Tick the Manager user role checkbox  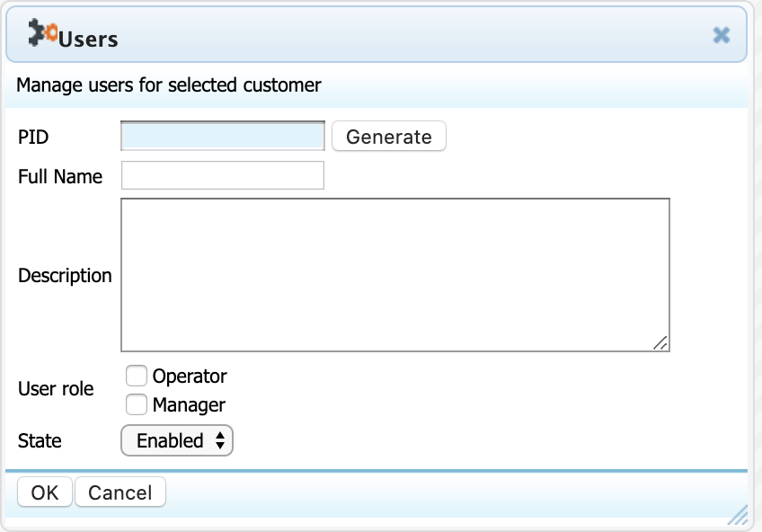pyautogui.click(x=137, y=404)
